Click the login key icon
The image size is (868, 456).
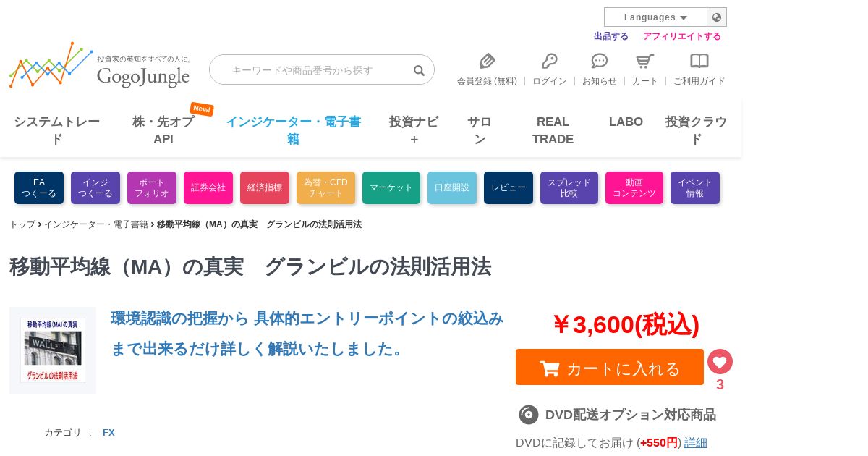point(550,61)
